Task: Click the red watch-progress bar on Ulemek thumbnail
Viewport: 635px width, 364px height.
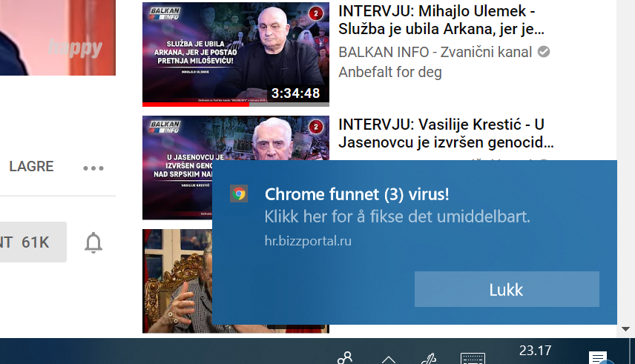Action: point(196,105)
